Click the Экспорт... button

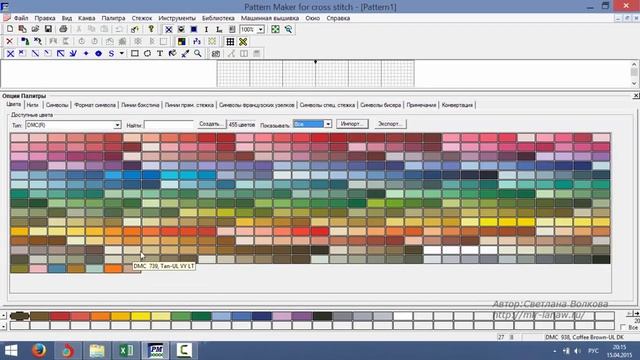(390, 124)
